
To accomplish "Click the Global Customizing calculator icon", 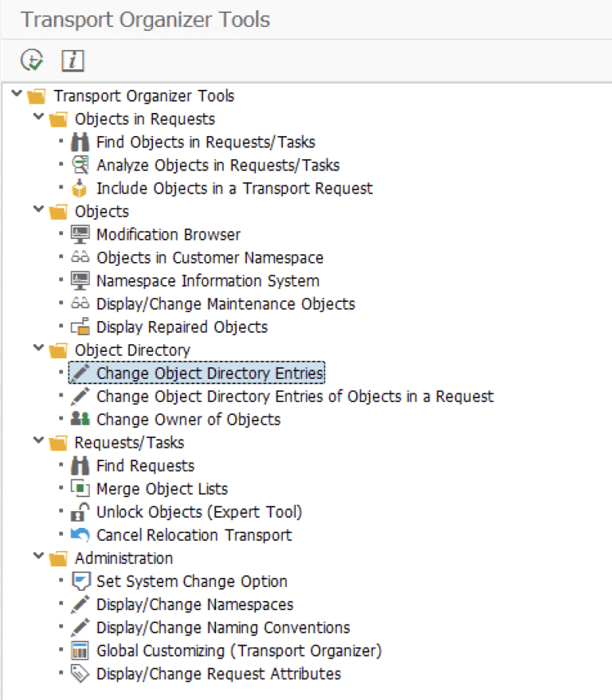I will click(x=83, y=650).
